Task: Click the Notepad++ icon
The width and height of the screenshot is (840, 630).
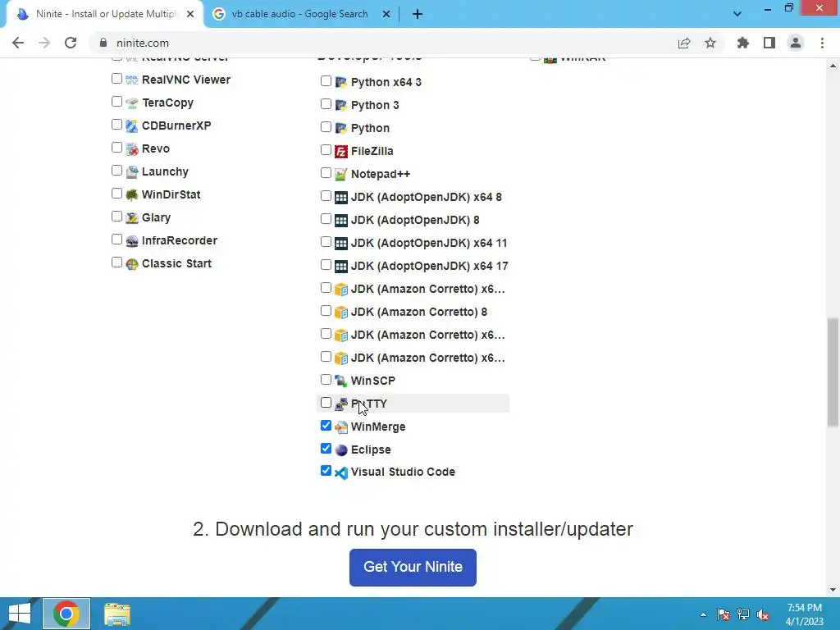Action: pos(340,175)
